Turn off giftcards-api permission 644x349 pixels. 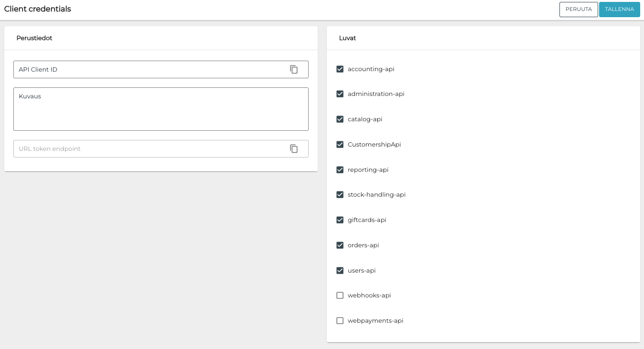click(340, 220)
